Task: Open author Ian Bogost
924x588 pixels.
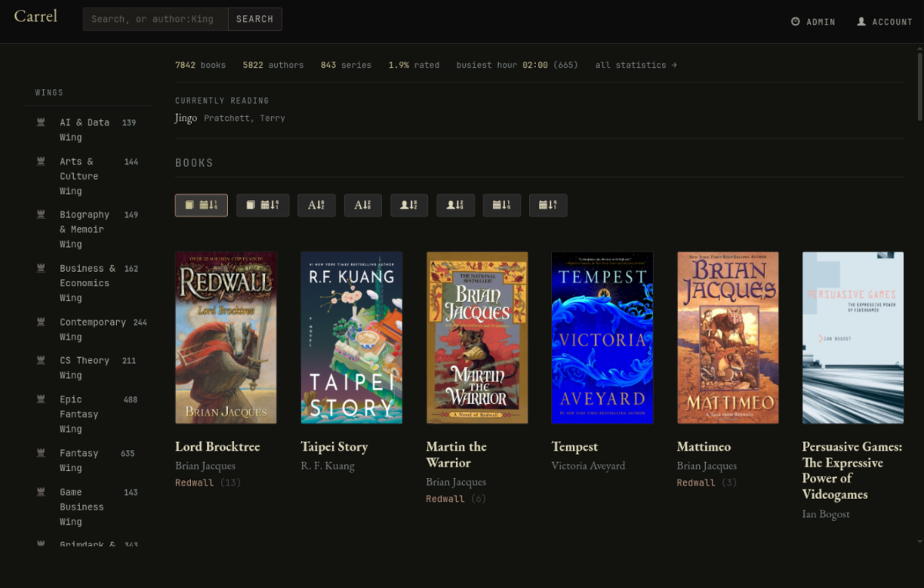Action: coord(825,514)
